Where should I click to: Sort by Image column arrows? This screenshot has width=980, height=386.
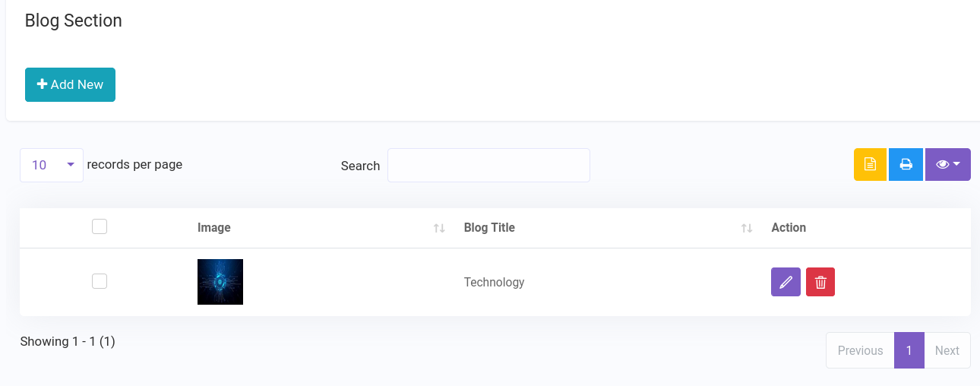pyautogui.click(x=439, y=228)
